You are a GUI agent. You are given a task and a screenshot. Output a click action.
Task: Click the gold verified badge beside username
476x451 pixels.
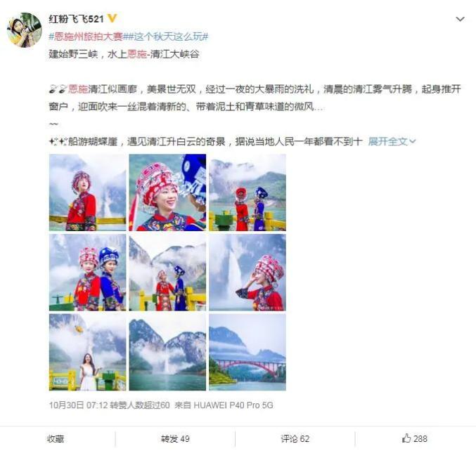pos(112,18)
